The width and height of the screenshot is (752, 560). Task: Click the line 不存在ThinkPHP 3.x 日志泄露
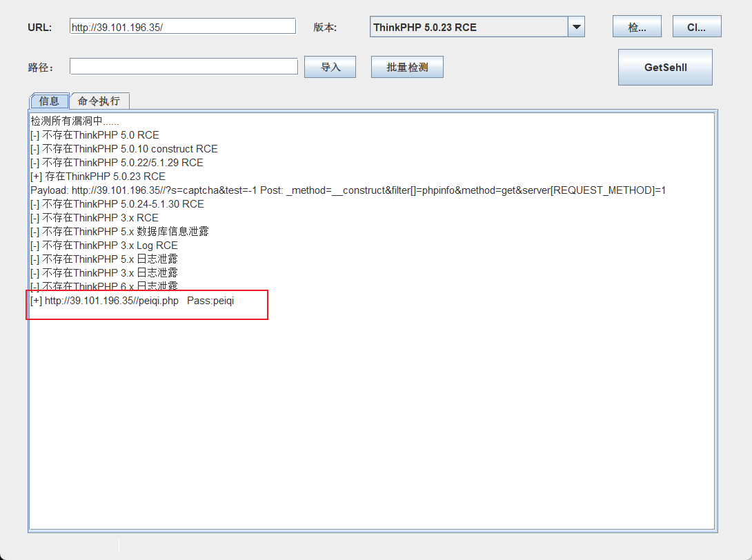104,273
